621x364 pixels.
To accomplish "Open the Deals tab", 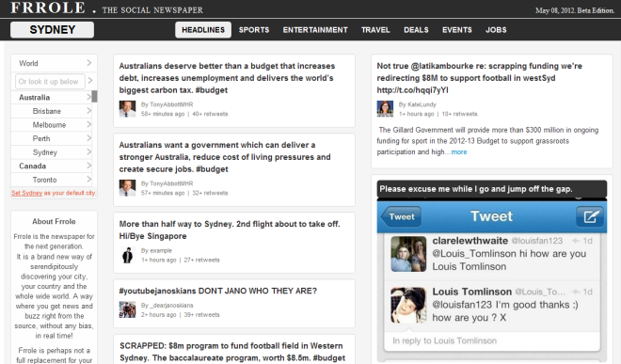I will pos(416,30).
